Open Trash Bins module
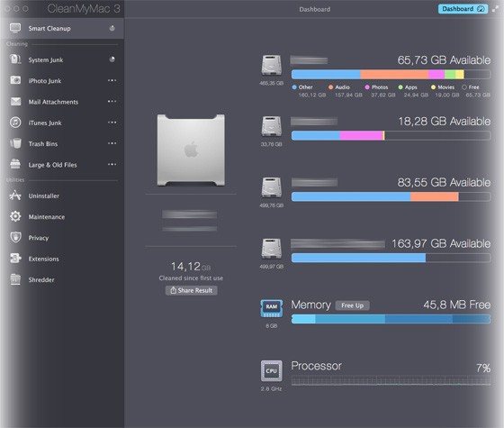 click(62, 143)
